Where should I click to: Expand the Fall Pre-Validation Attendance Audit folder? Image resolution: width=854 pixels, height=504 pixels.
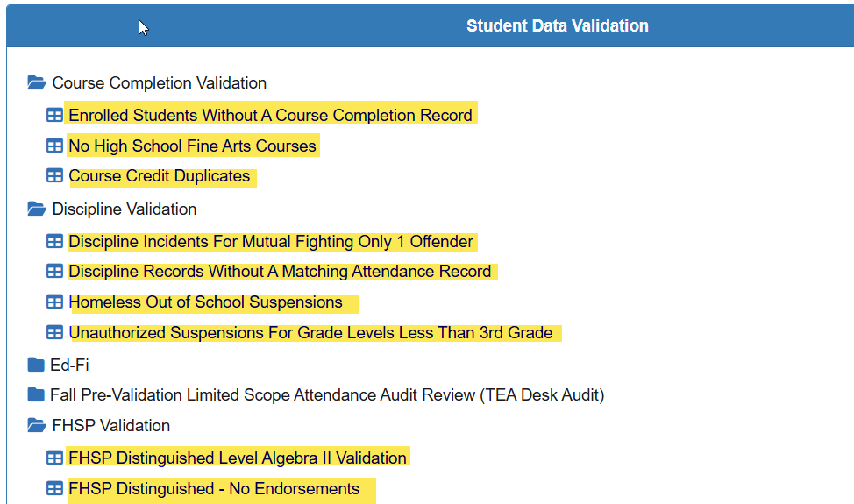(x=35, y=395)
